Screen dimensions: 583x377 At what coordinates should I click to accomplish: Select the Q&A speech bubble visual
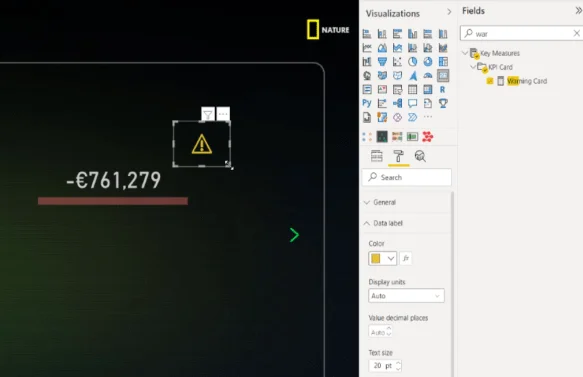[x=413, y=103]
